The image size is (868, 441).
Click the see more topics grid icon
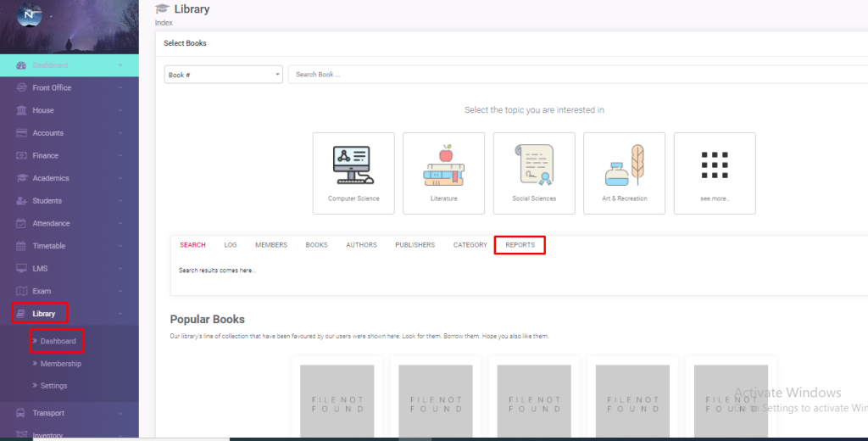pos(714,166)
